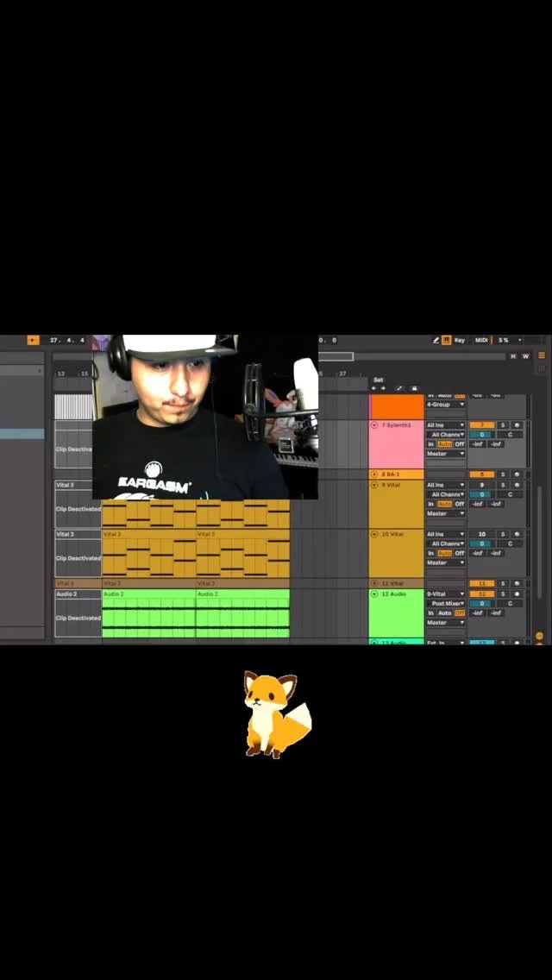Expand the 8 BA-1 track
This screenshot has width=552, height=980.
pyautogui.click(x=374, y=474)
